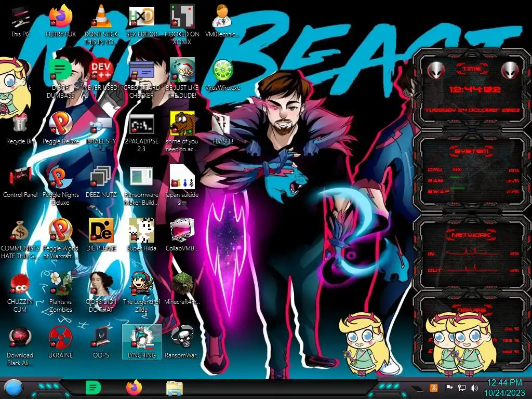Click the right alien head in the TIME gadget

tap(510, 71)
